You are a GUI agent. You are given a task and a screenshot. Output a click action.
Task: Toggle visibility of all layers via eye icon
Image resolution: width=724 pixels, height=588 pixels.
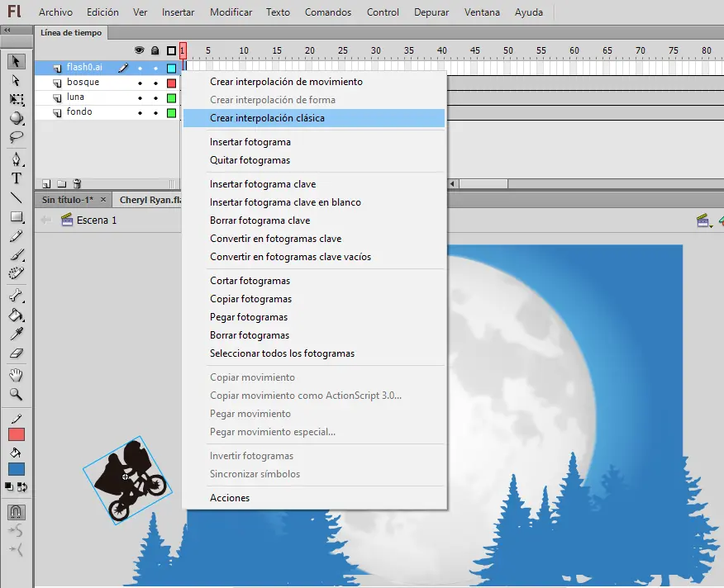click(139, 50)
